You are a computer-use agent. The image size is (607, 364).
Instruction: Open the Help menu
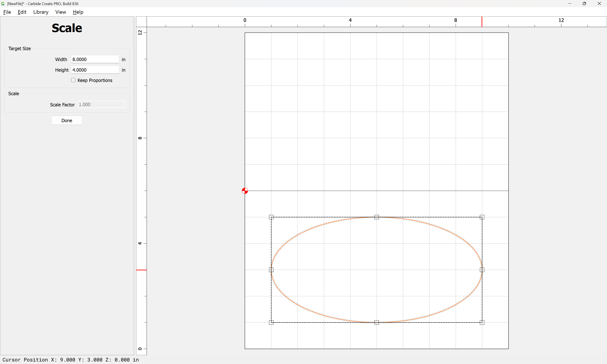[x=78, y=12]
